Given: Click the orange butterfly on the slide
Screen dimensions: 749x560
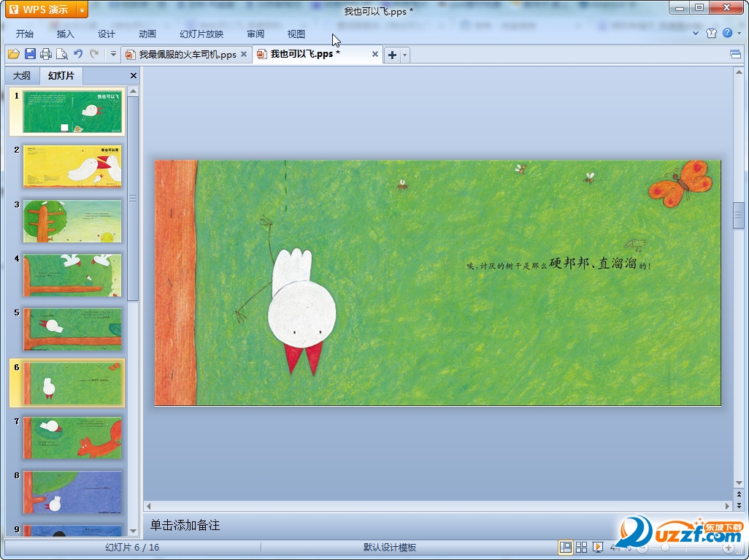Looking at the screenshot, I should click(x=680, y=184).
